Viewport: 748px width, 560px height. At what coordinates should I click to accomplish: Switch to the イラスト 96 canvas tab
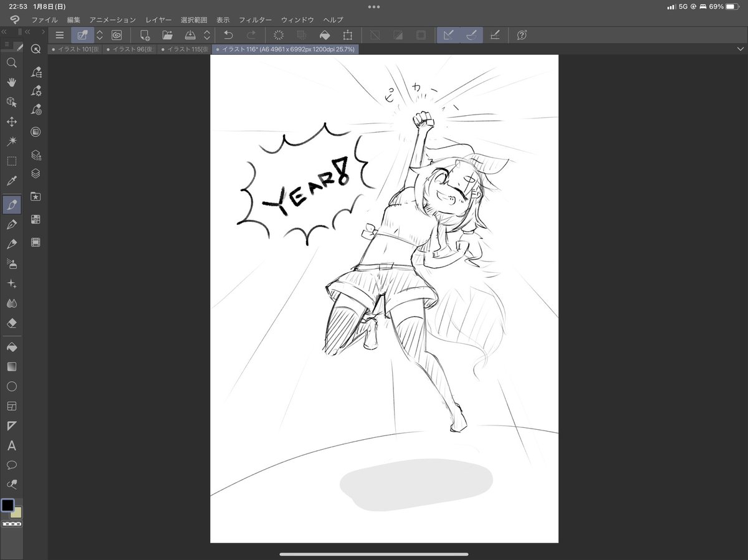tap(129, 49)
